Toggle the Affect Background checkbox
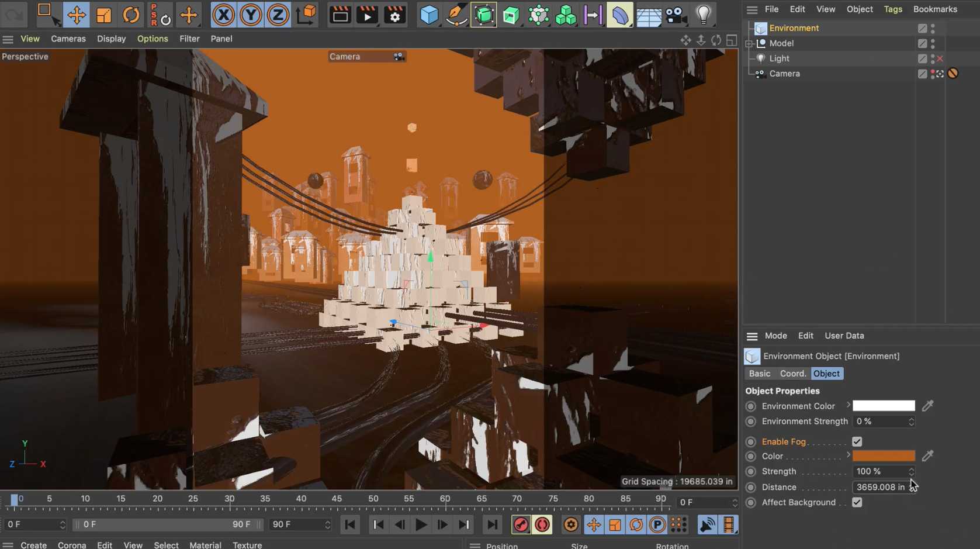 pyautogui.click(x=857, y=502)
